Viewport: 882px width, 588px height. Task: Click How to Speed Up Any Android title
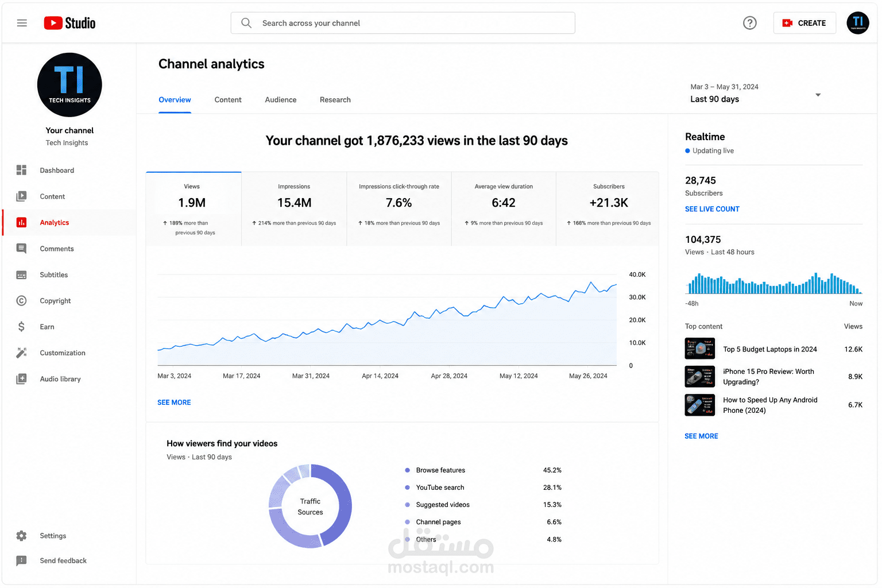770,405
